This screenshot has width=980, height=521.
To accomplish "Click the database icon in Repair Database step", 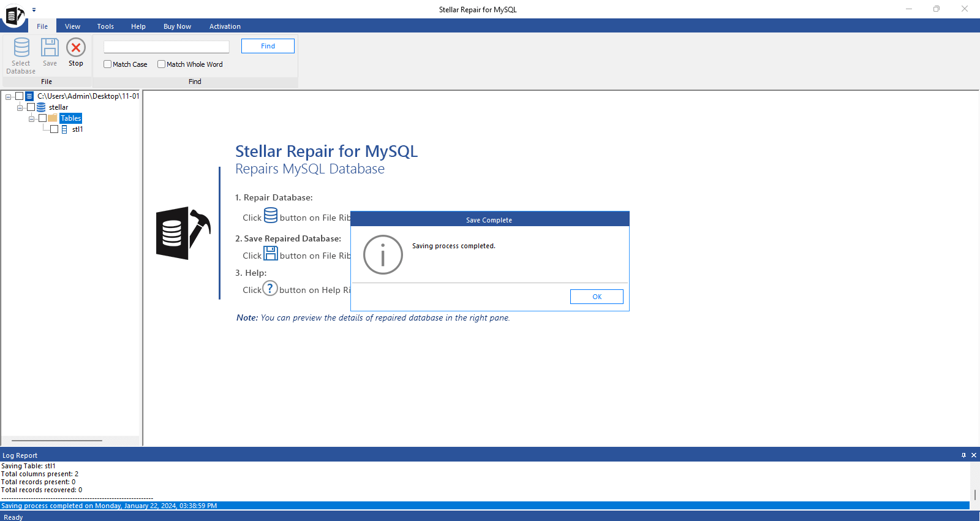I will (x=271, y=215).
